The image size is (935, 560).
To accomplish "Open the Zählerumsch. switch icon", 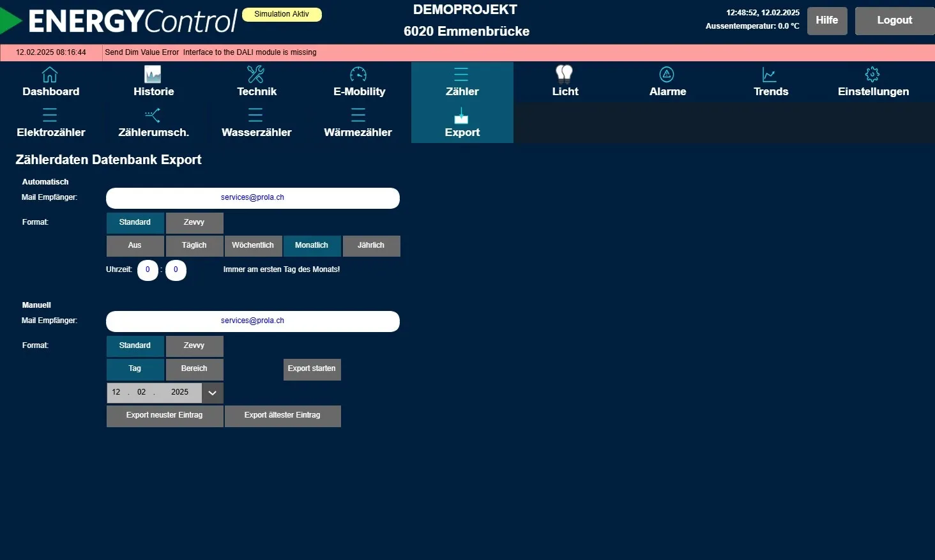I will [x=153, y=115].
